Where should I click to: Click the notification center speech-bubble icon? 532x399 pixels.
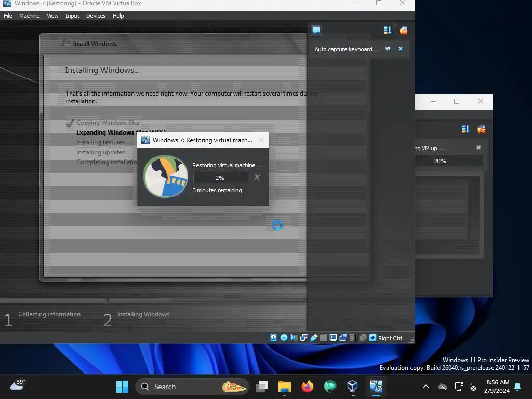[316, 30]
